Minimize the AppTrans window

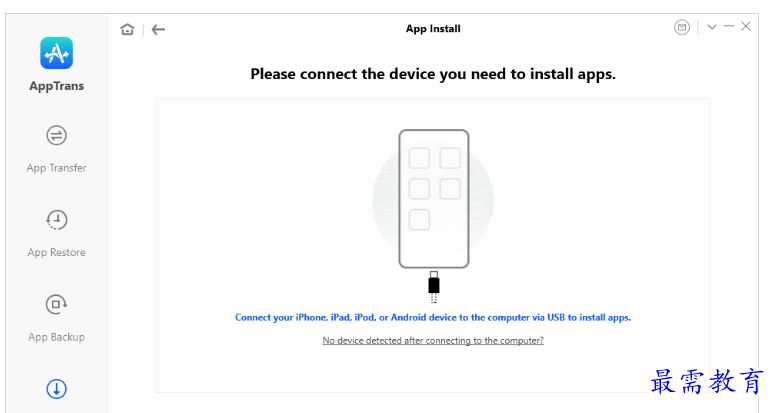(729, 27)
